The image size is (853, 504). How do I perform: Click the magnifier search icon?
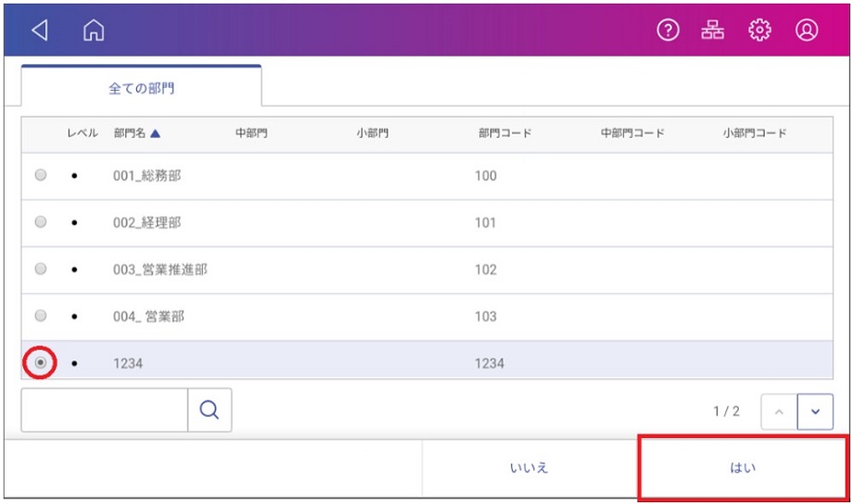(x=210, y=409)
